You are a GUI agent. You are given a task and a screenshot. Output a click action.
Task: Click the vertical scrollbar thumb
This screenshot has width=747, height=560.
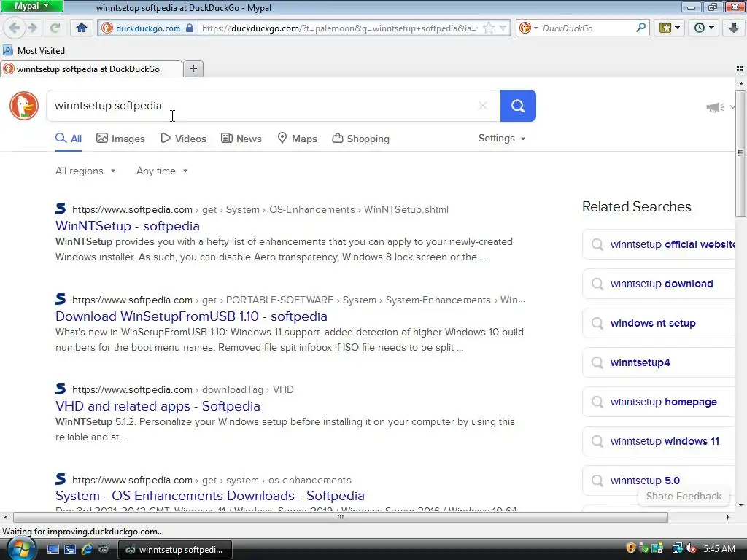[x=740, y=153]
